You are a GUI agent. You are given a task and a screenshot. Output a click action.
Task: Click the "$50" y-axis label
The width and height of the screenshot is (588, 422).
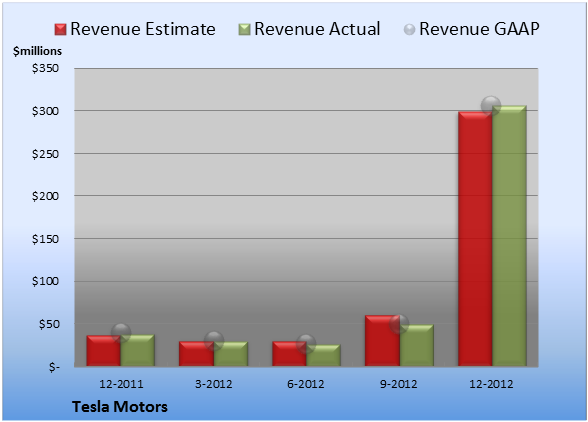click(x=49, y=324)
